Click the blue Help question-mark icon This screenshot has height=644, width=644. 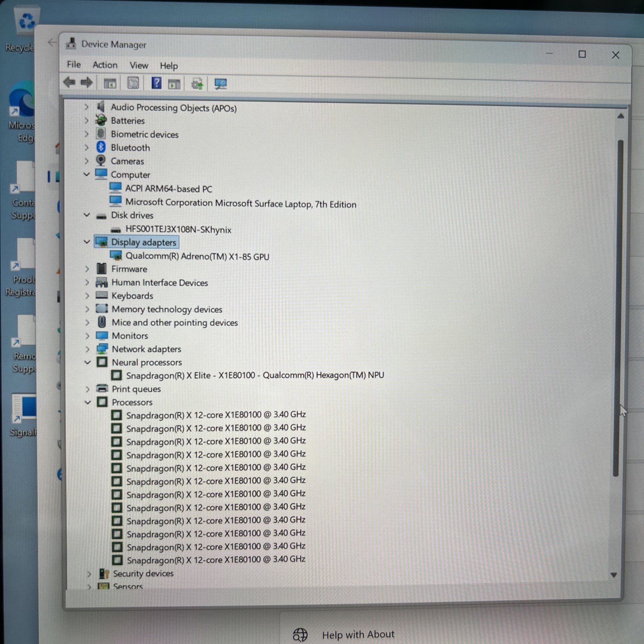[156, 83]
